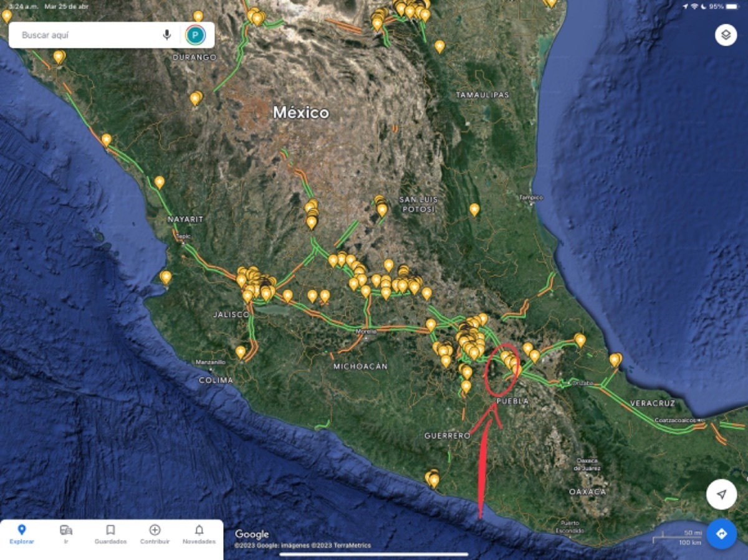The image size is (748, 560).
Task: Open the map layers button
Action: click(x=726, y=35)
